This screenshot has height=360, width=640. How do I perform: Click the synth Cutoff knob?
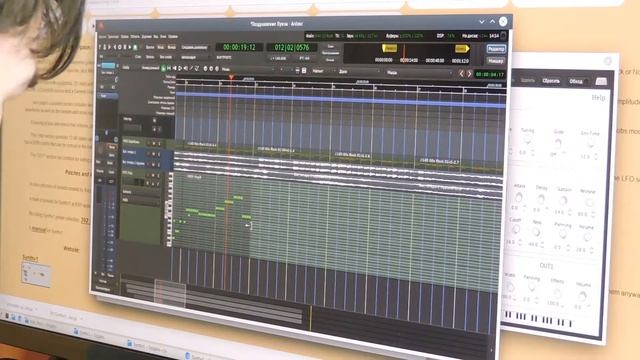coord(516,230)
